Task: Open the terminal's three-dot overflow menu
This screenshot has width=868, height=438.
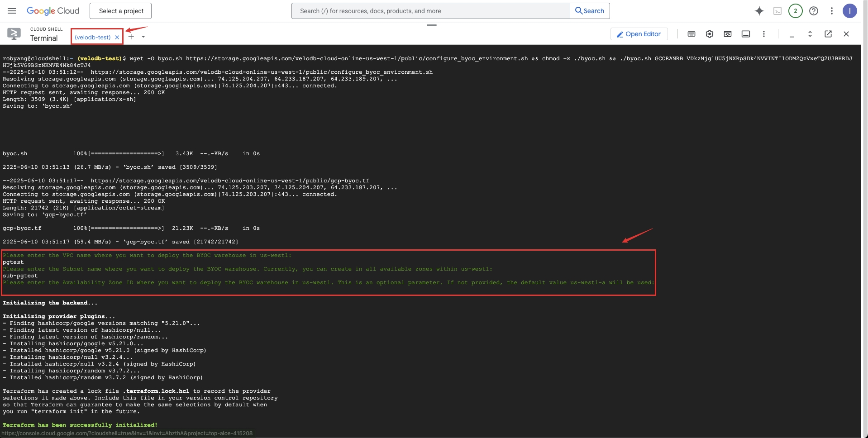Action: click(764, 34)
